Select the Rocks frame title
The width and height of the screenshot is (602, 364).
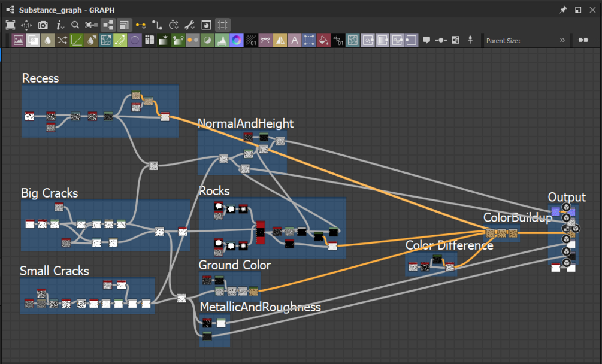click(x=214, y=190)
